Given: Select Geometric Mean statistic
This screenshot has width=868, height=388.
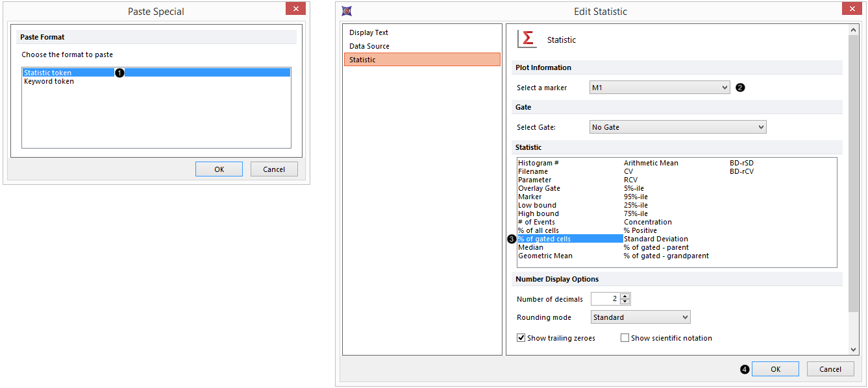Looking at the screenshot, I should click(x=545, y=256).
